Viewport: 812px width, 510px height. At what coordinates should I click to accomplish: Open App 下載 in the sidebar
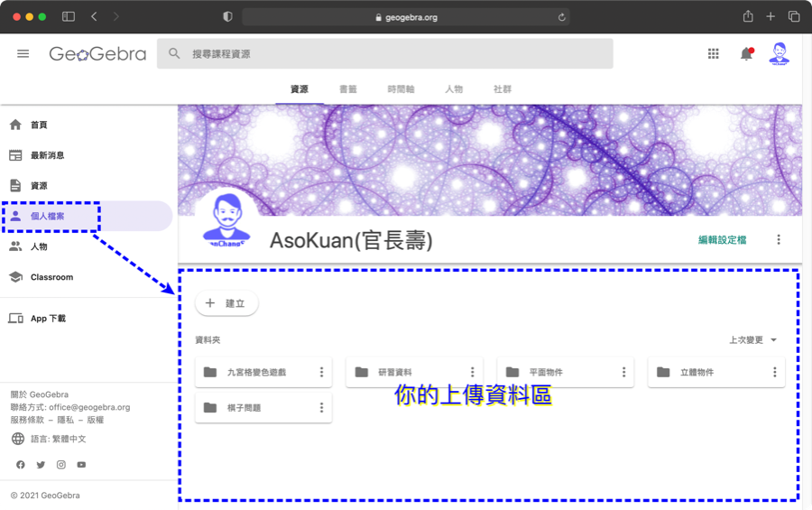[x=87, y=319]
